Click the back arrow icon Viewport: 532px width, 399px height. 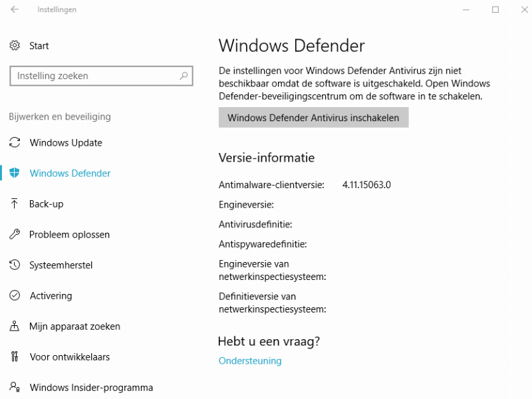pyautogui.click(x=15, y=10)
